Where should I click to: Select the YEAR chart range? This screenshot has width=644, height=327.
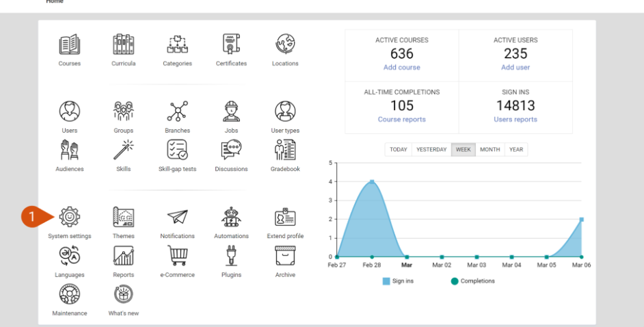click(x=516, y=150)
